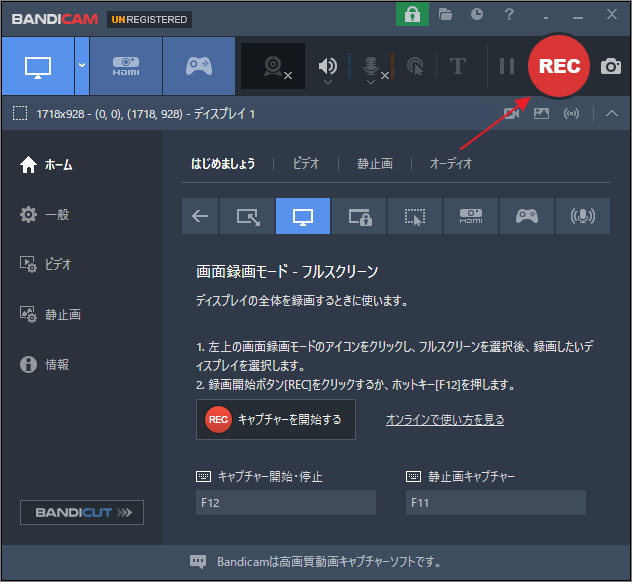Select the fullscreen mode icon in mode row
Screen dimensions: 632x582
point(303,216)
